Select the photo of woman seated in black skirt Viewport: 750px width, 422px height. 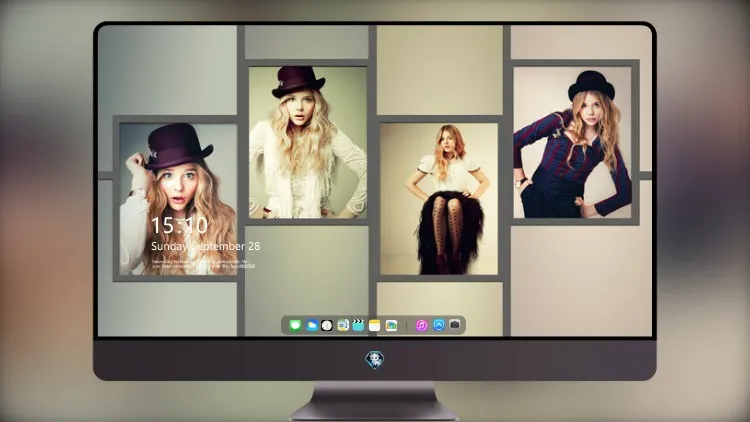point(439,199)
